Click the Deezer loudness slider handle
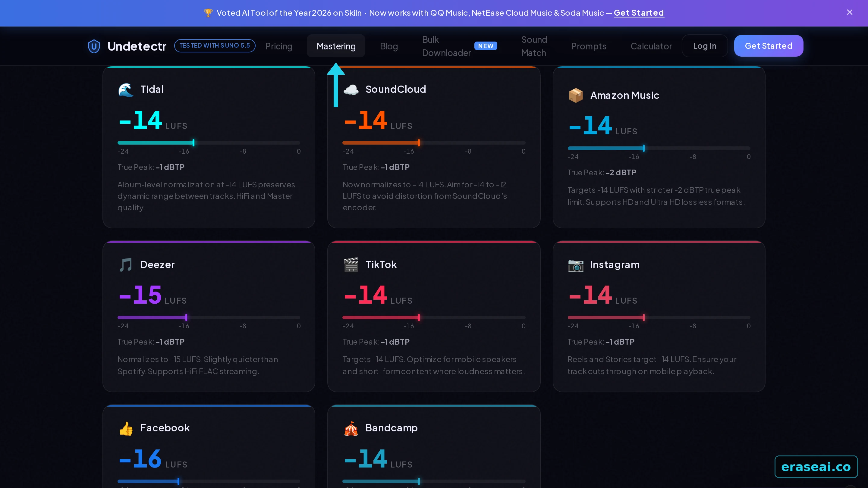This screenshot has width=868, height=488. point(186,318)
